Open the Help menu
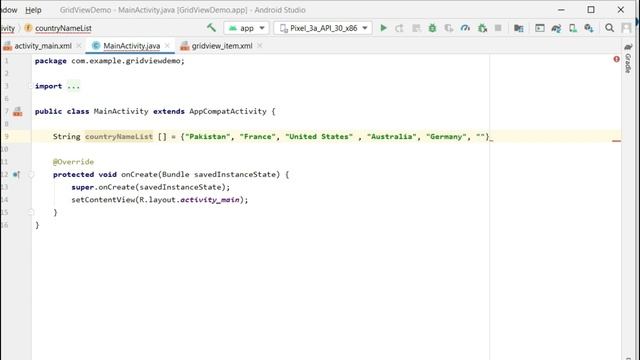 point(33,10)
